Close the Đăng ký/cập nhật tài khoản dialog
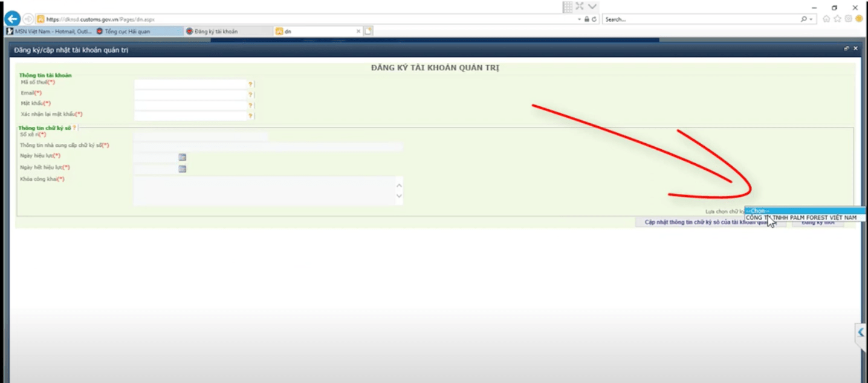Viewport: 868px width, 383px height. (855, 48)
